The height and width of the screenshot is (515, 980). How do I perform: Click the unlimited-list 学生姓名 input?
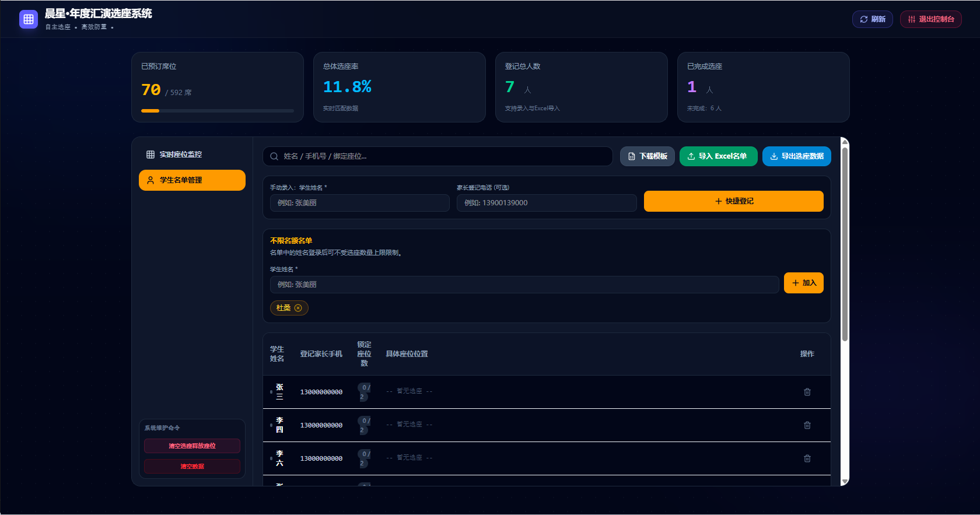coord(524,285)
